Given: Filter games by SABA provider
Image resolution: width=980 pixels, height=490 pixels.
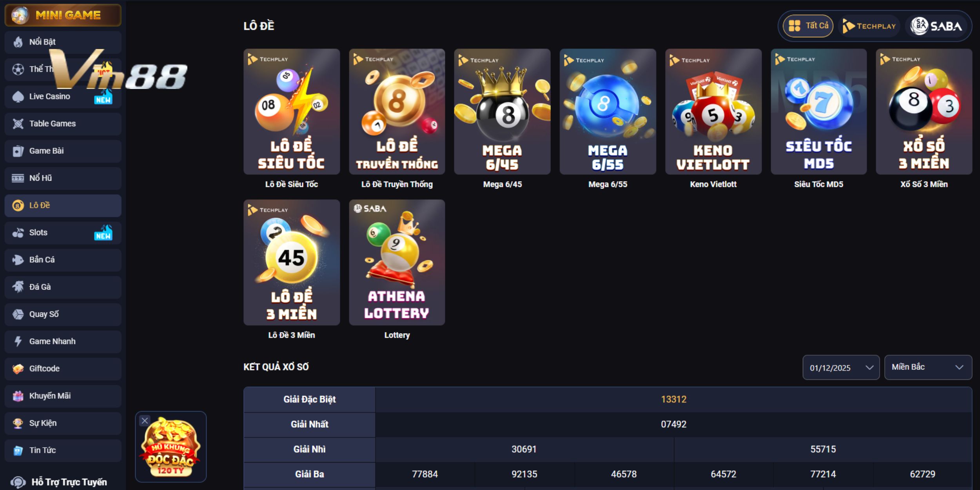Looking at the screenshot, I should (x=936, y=26).
